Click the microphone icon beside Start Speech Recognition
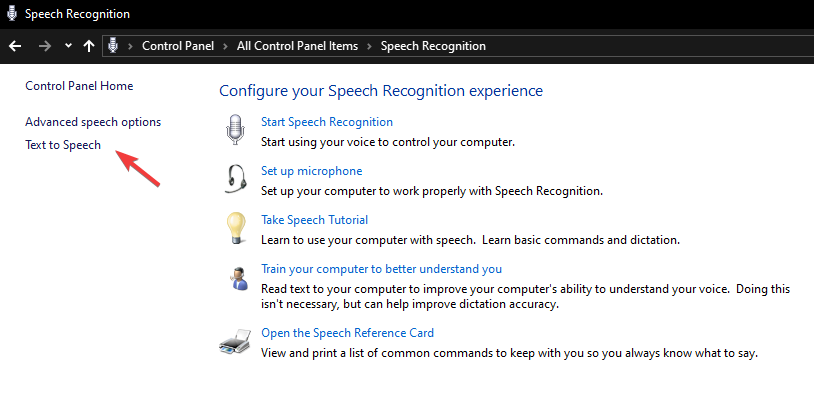Viewport: 814px width, 418px height. (236, 129)
